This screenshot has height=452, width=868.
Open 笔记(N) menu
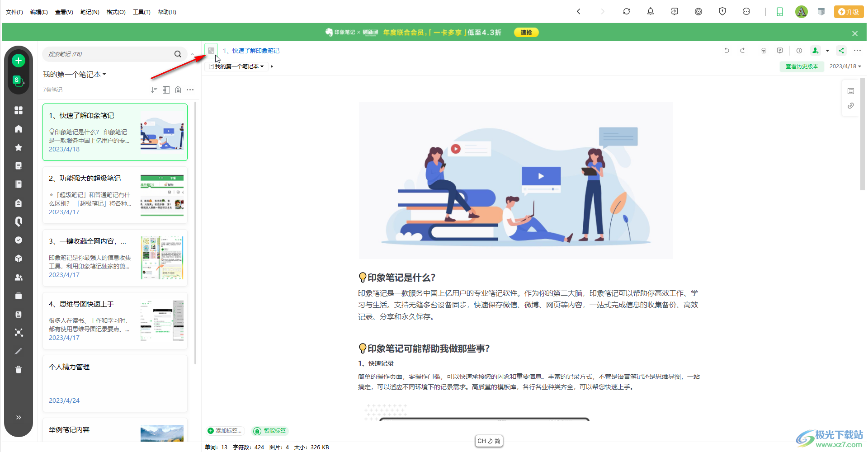(90, 12)
